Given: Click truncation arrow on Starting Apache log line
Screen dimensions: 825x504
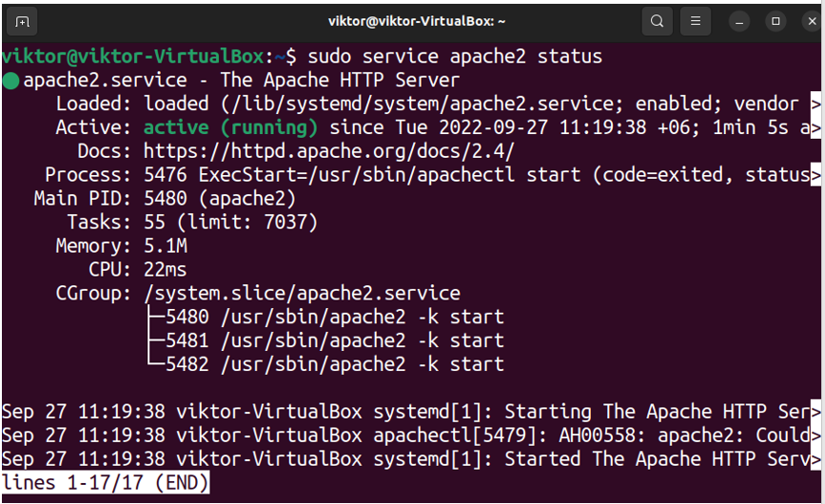Looking at the screenshot, I should (815, 412).
